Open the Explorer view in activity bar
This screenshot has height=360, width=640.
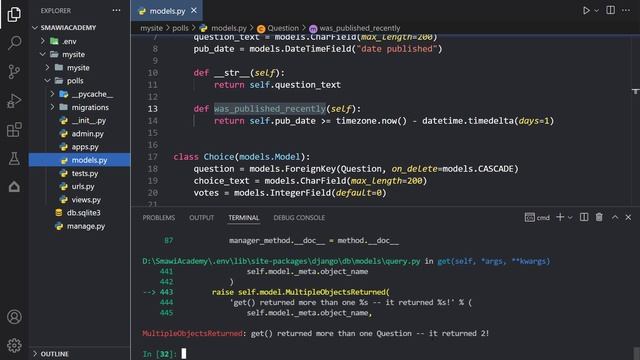click(14, 14)
